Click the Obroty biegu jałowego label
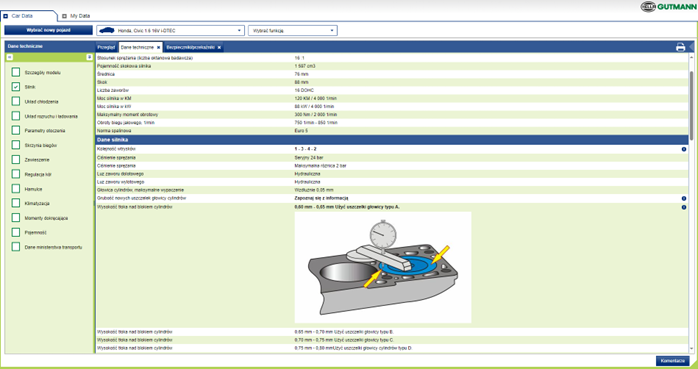698x369 pixels. [126, 122]
